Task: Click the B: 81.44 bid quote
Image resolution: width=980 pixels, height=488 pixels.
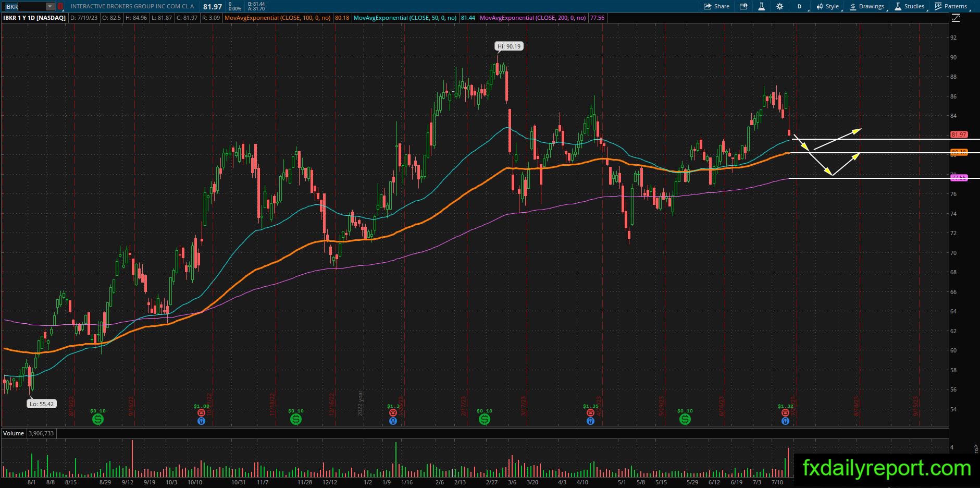Action: click(257, 4)
